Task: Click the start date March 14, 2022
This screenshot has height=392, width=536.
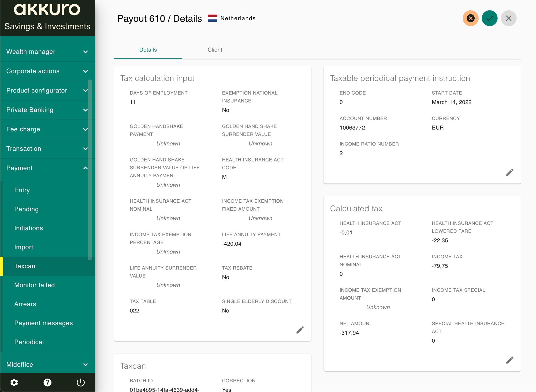Action: (x=452, y=102)
